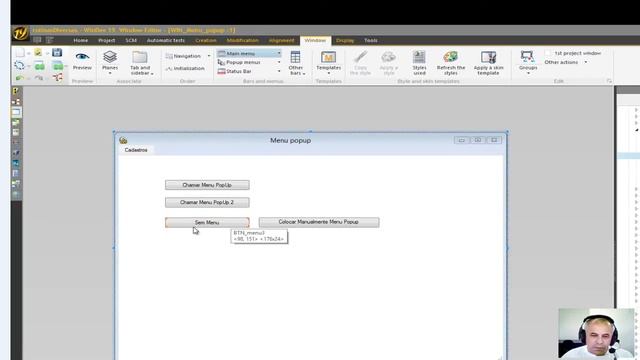Click the hierarchy diagram icon in left sidebar

click(x=16, y=101)
